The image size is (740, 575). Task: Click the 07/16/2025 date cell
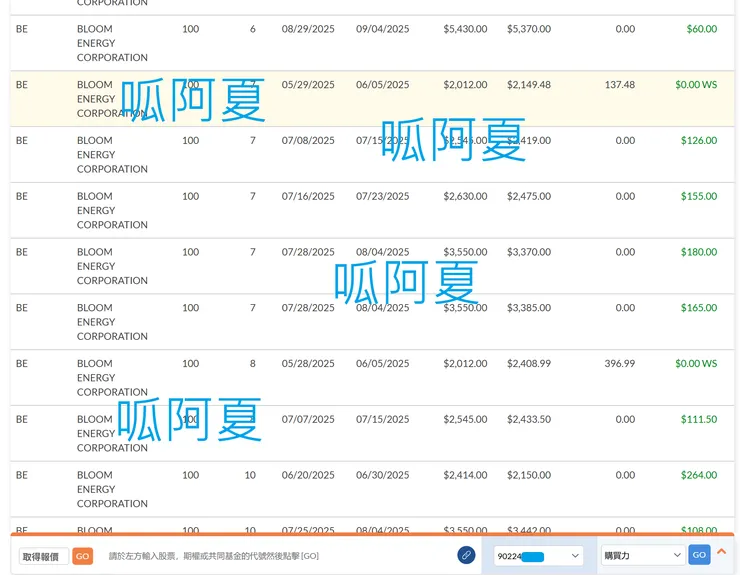tap(308, 196)
